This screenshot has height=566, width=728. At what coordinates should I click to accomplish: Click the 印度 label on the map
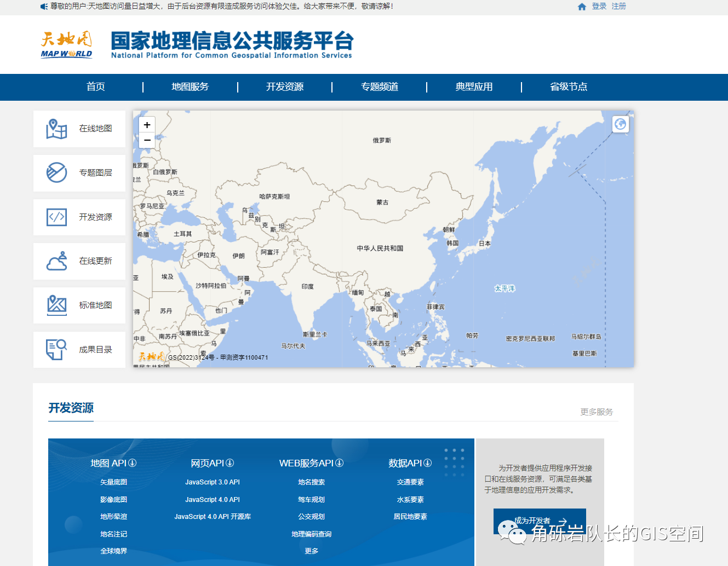coord(307,287)
